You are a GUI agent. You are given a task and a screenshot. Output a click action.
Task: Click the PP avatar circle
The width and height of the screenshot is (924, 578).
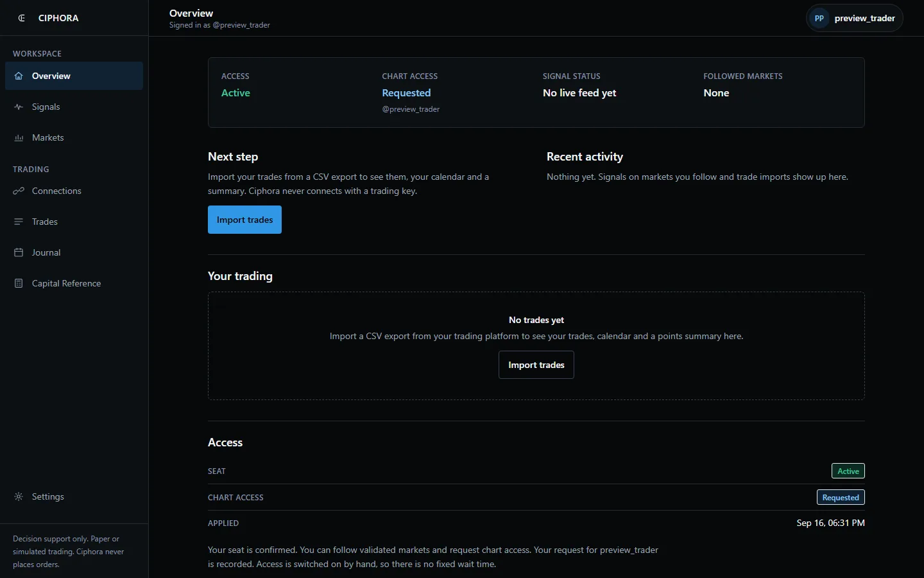click(819, 18)
